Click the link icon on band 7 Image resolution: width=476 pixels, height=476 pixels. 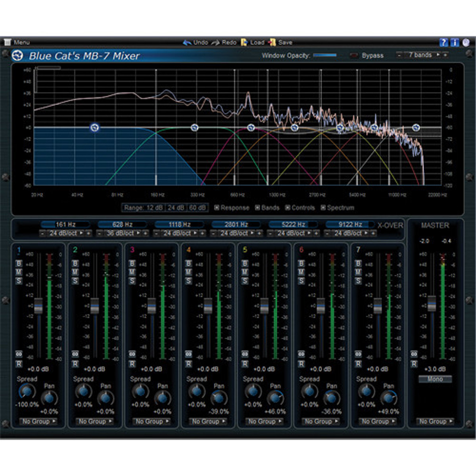358,354
